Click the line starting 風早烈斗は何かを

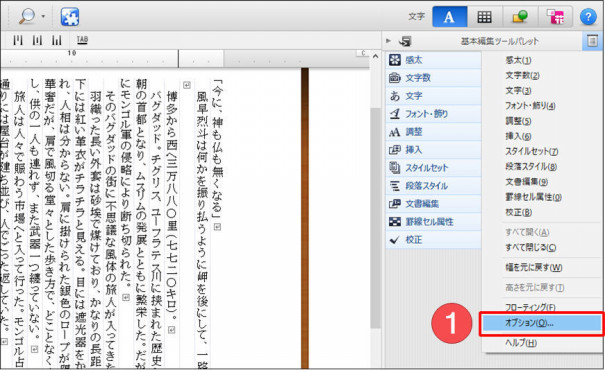[x=202, y=230]
